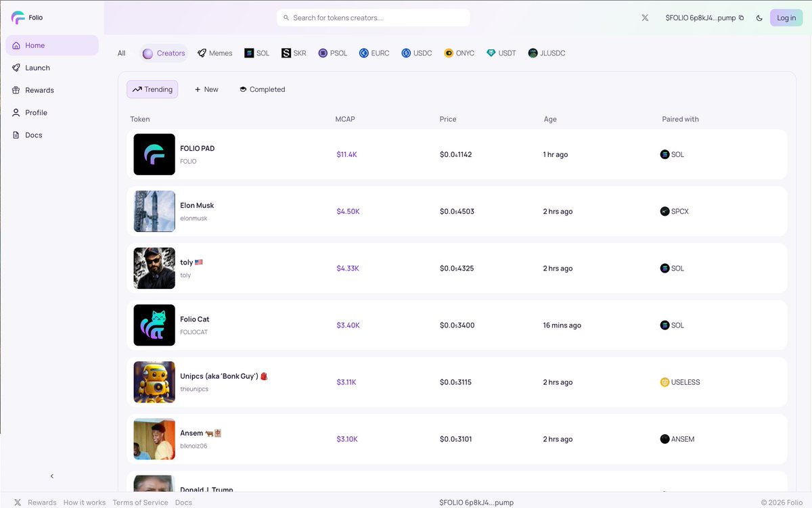Filter tokens by PSOL pair

(x=333, y=53)
